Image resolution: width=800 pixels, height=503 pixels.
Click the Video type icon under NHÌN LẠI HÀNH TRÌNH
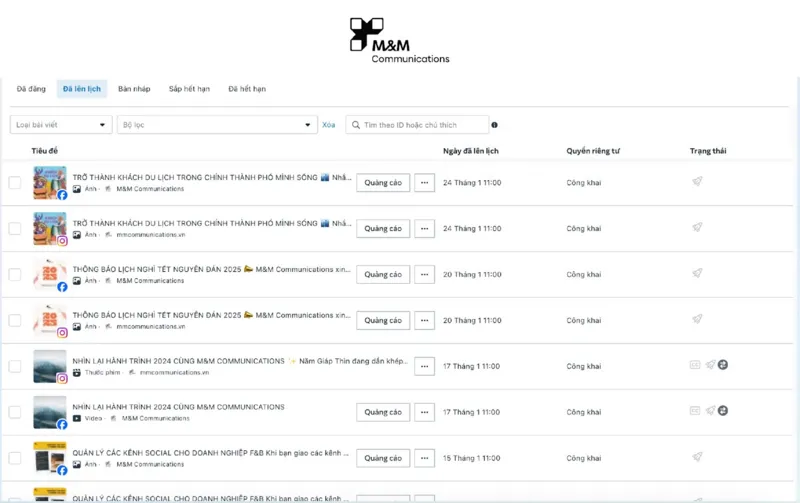click(77, 418)
